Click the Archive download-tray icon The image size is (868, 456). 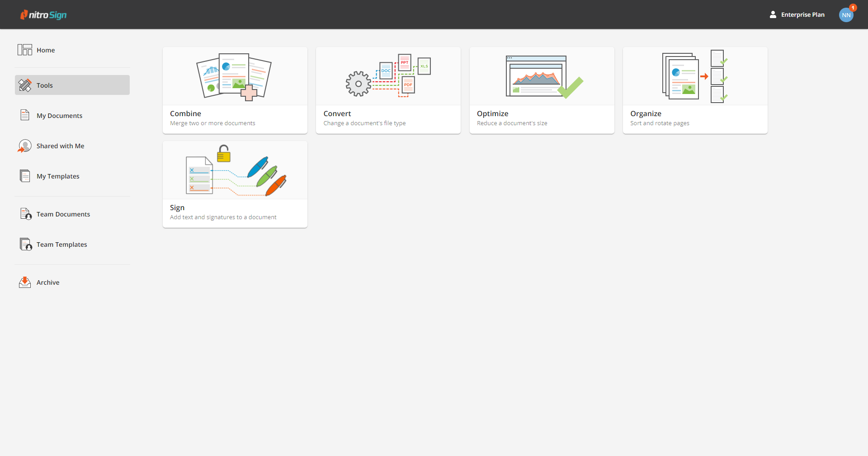[x=25, y=282]
